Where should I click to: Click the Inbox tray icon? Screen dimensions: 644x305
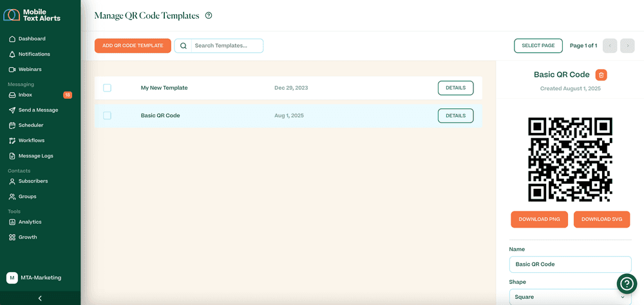[x=12, y=95]
